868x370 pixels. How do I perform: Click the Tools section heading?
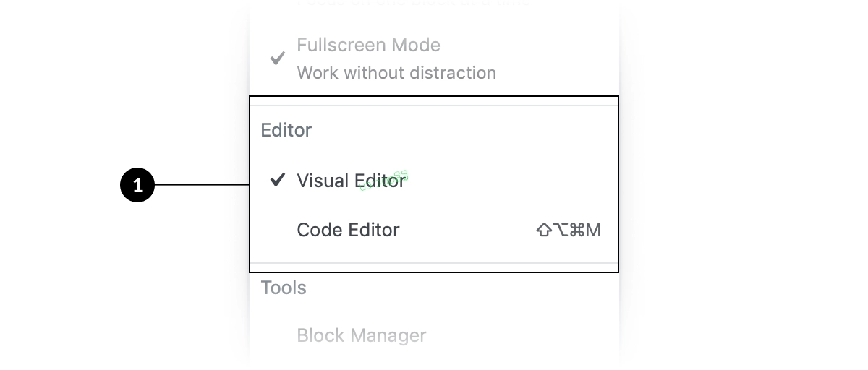point(284,288)
